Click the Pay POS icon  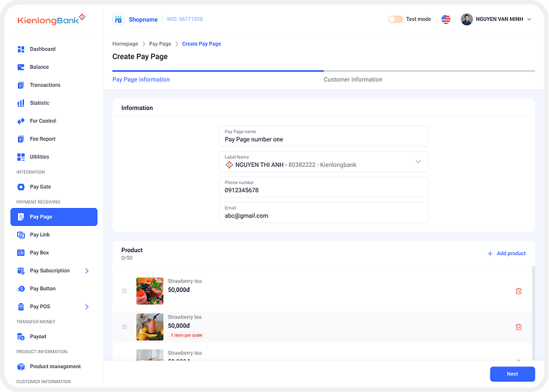21,307
